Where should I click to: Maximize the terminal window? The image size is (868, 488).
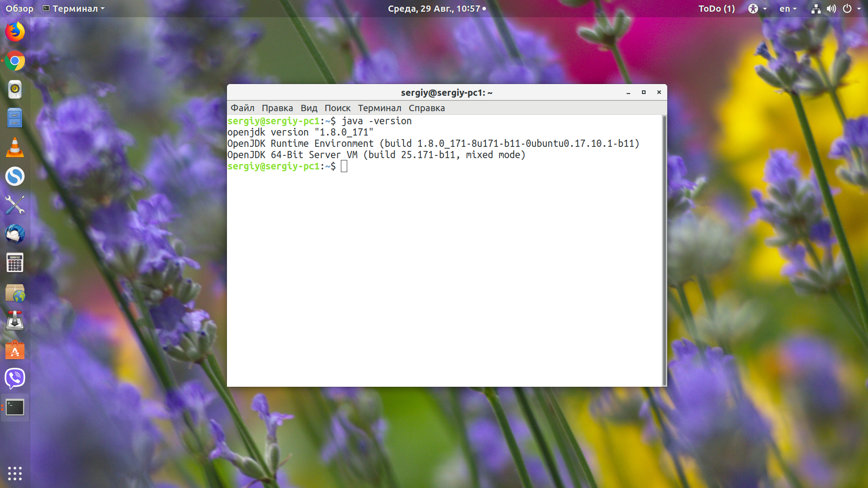644,92
